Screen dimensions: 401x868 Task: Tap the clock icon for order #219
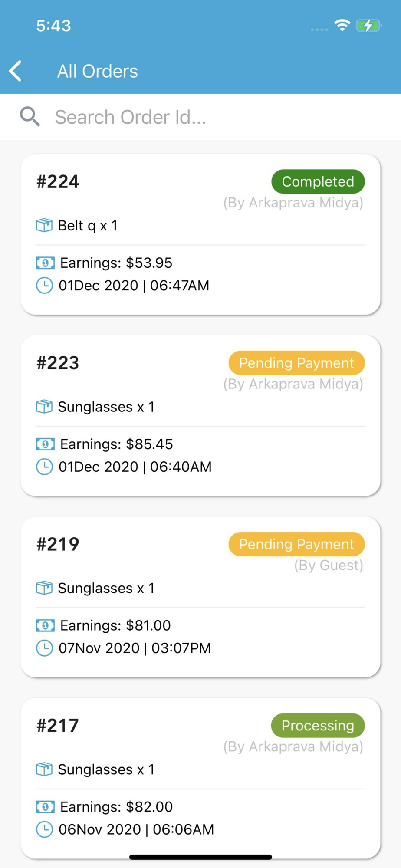(44, 648)
